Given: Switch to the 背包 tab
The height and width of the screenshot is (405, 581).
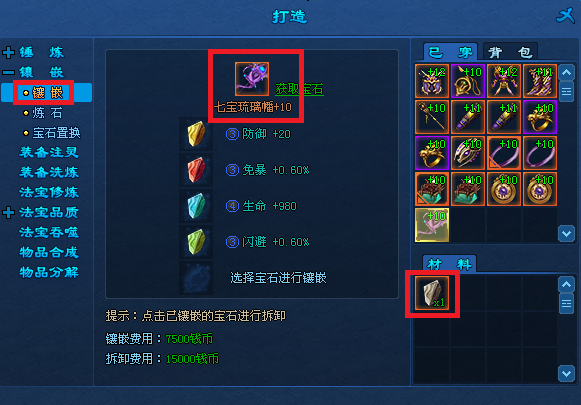Looking at the screenshot, I should point(510,52).
